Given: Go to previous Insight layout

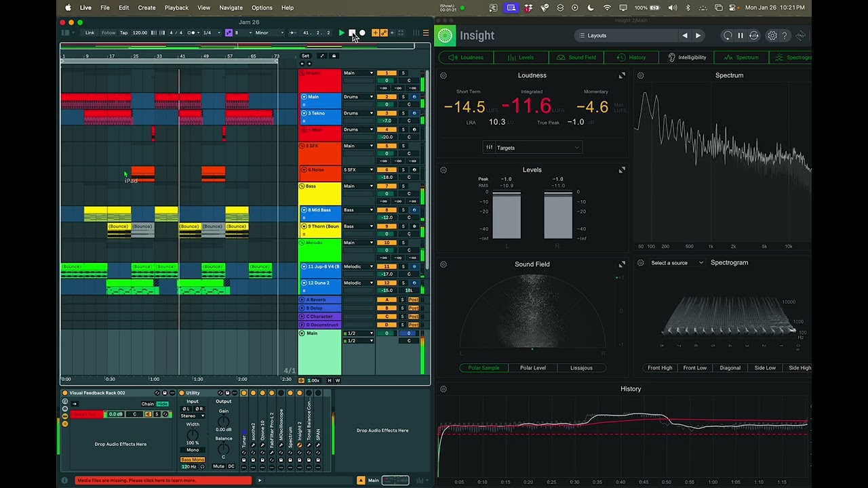Looking at the screenshot, I should (685, 35).
